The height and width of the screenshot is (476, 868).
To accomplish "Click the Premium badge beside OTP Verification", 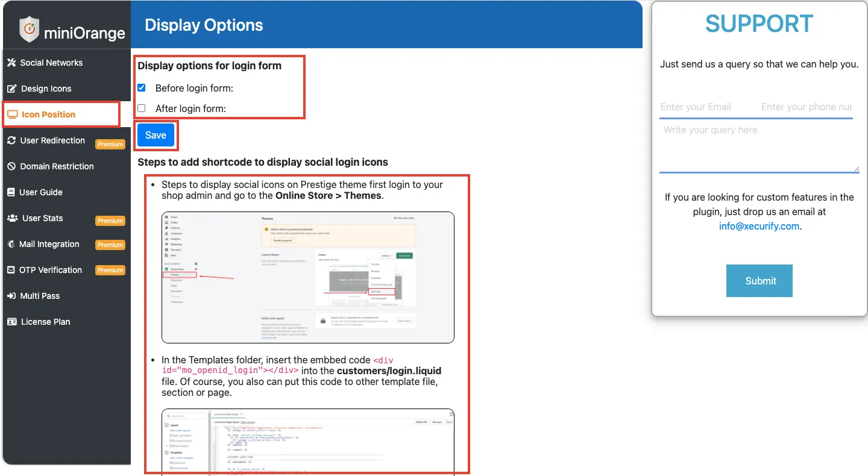I will point(110,271).
